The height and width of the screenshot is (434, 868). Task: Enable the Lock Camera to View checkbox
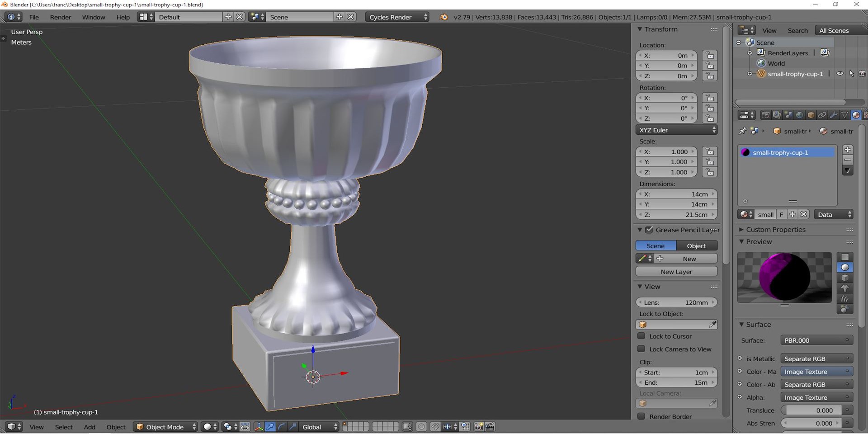pyautogui.click(x=641, y=349)
